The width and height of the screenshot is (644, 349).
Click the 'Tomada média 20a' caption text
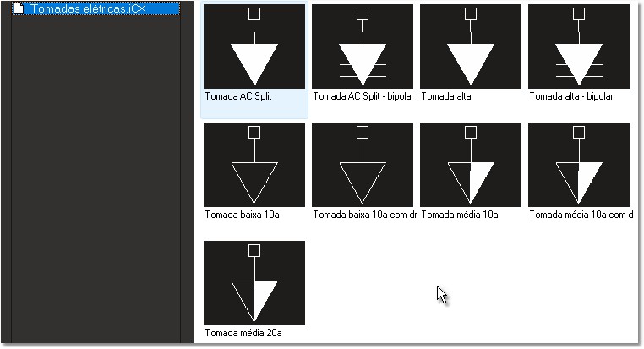243,333
